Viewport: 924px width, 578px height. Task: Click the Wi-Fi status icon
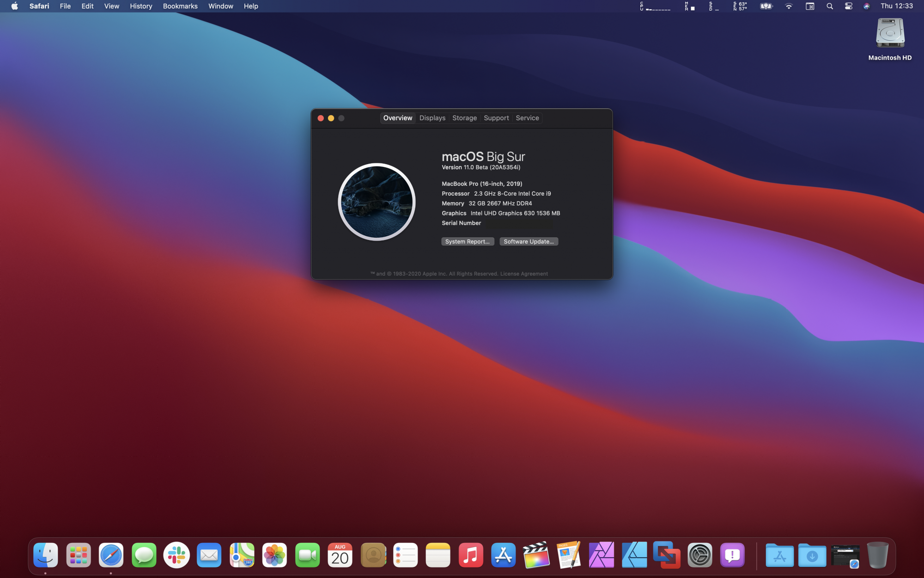tap(789, 6)
